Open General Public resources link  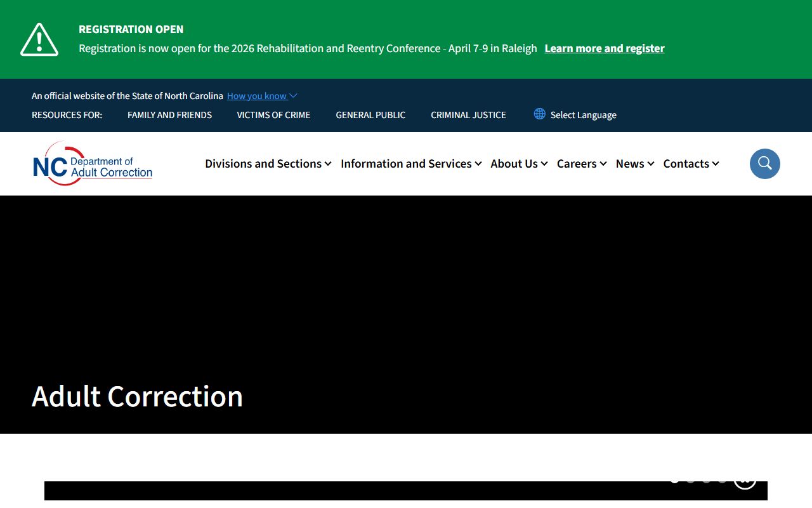tap(370, 115)
